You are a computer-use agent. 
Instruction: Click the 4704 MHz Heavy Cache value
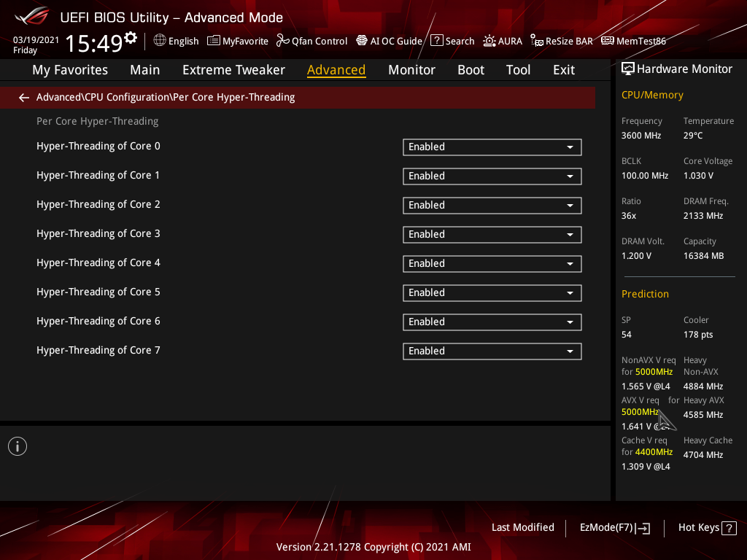coord(703,455)
